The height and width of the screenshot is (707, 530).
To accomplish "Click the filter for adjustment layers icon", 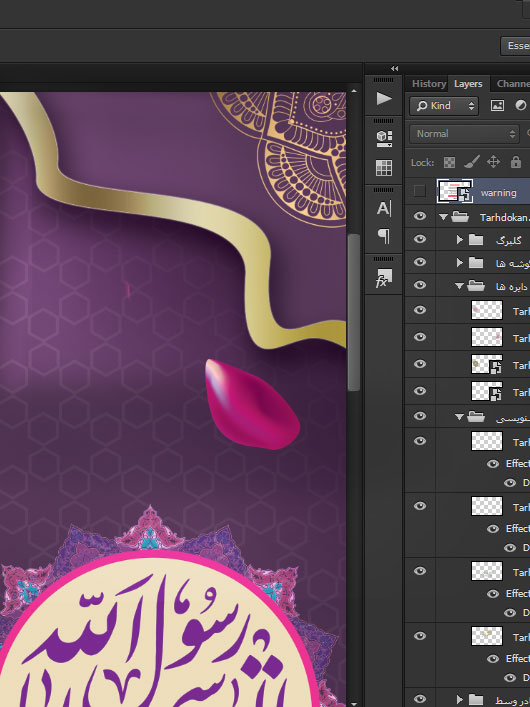I will 521,106.
